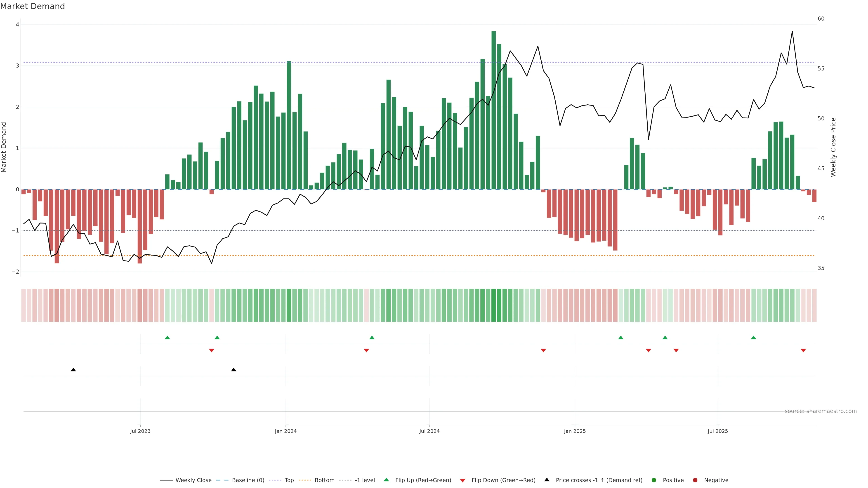The image size is (868, 488).
Task: Click the Market Demand chart title
Action: tap(32, 6)
